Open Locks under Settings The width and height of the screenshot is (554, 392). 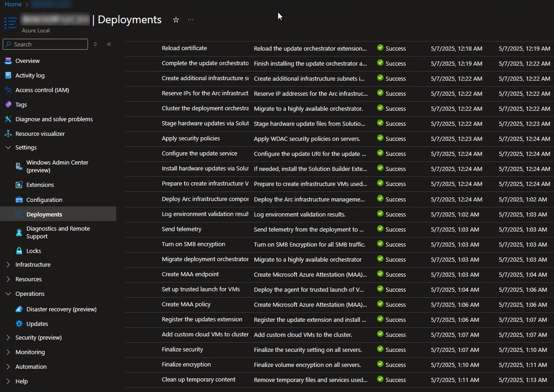[x=34, y=251]
